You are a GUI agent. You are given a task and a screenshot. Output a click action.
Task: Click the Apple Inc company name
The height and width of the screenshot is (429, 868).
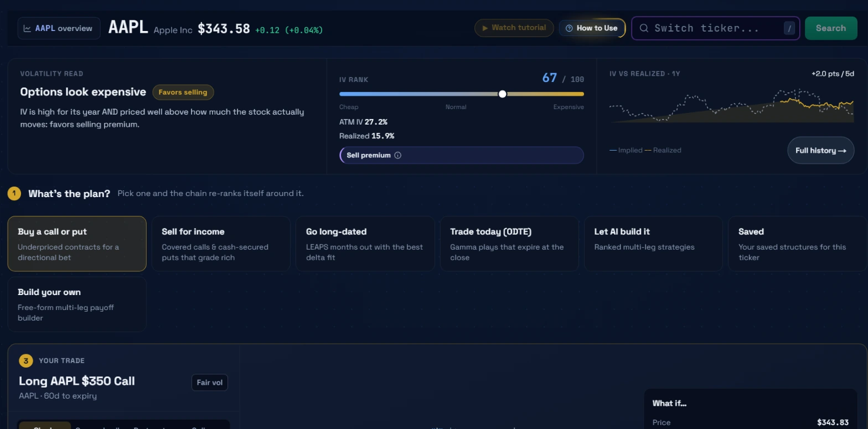(173, 30)
